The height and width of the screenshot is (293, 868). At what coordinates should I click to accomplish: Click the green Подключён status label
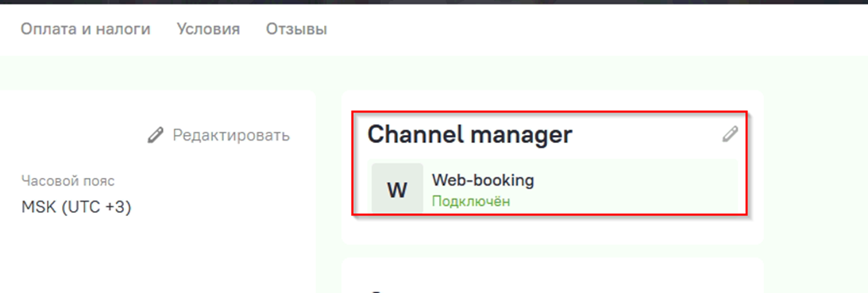pyautogui.click(x=471, y=201)
